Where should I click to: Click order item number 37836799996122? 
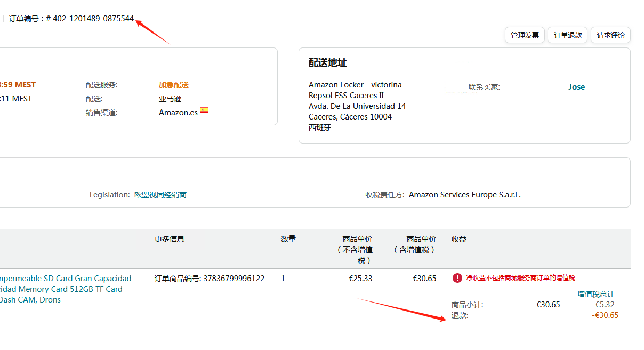pos(234,279)
